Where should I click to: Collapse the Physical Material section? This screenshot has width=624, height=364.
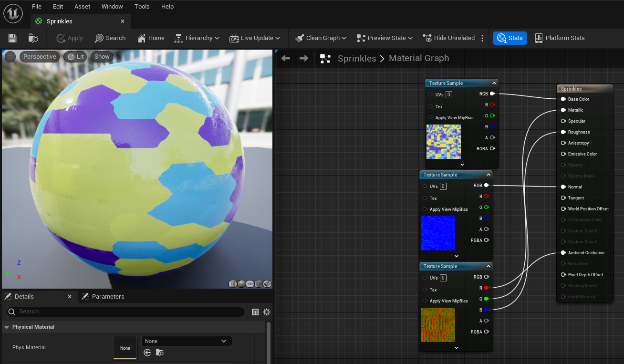(7, 327)
